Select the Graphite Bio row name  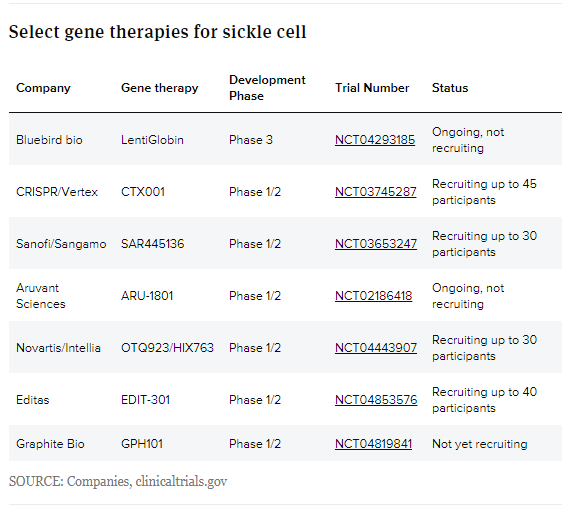(x=50, y=443)
